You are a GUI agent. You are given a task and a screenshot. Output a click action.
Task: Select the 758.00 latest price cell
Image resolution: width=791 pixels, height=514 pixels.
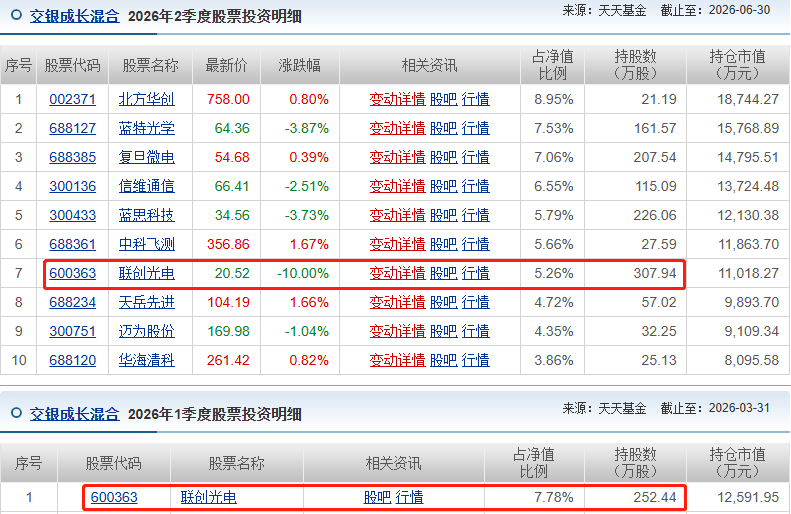click(x=228, y=99)
